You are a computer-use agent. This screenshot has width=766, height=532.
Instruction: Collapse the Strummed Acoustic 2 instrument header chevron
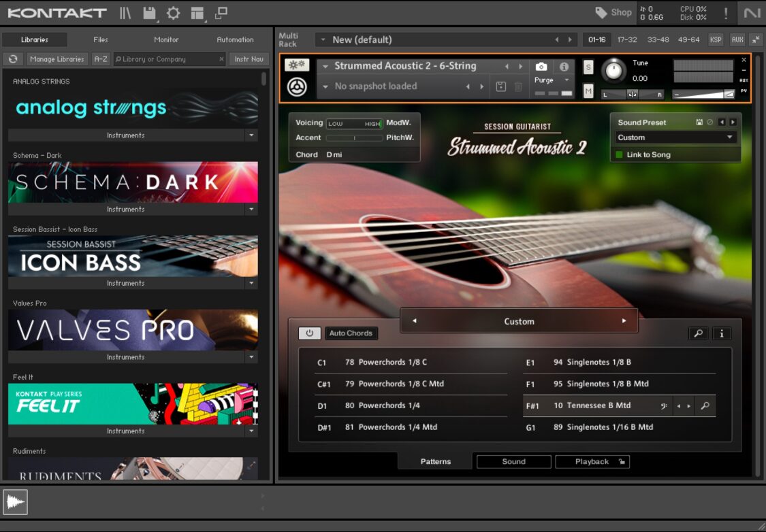point(325,65)
